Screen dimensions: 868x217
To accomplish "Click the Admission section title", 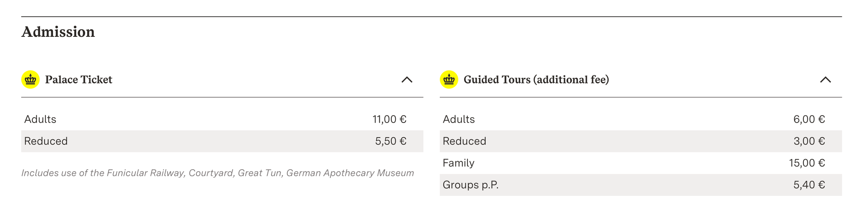I will click(x=58, y=32).
